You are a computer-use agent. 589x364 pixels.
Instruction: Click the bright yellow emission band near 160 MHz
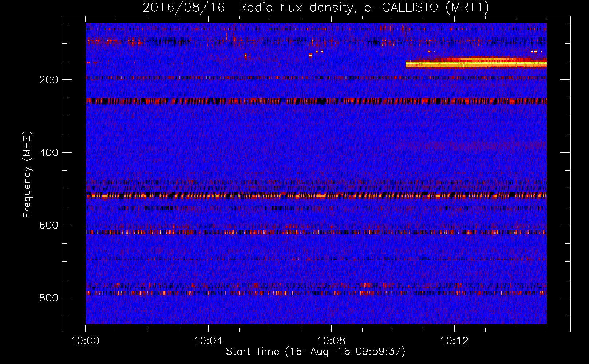pyautogui.click(x=476, y=63)
